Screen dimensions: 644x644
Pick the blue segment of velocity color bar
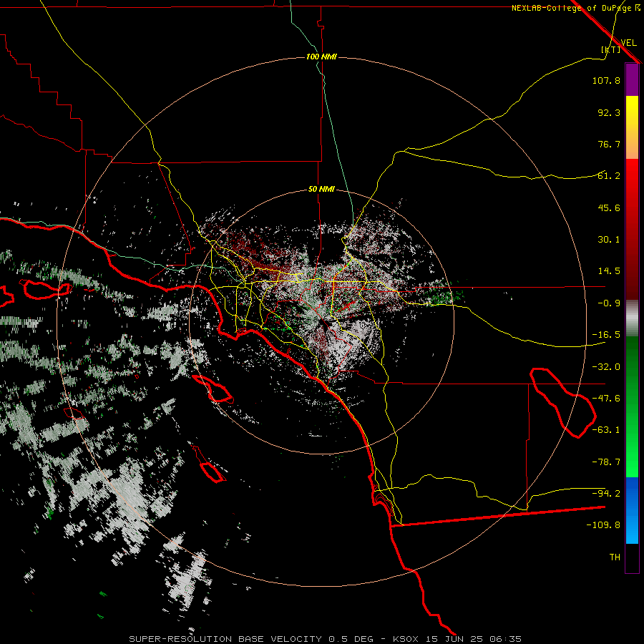click(x=632, y=510)
